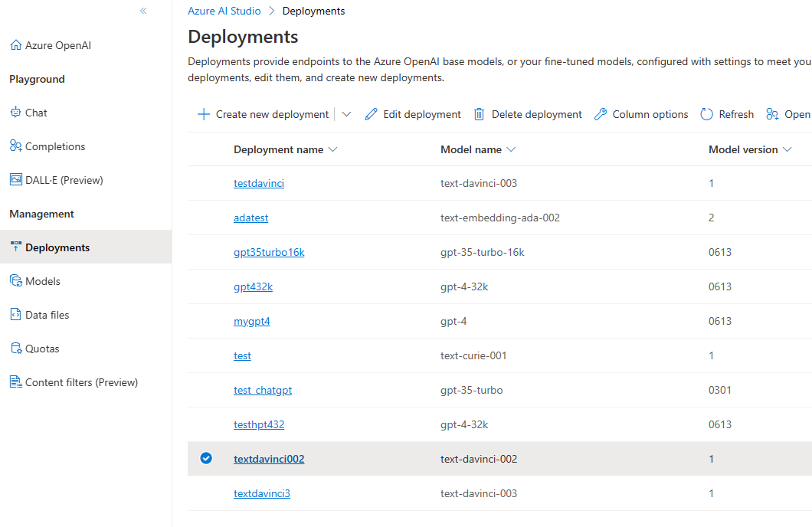This screenshot has width=812, height=527.
Task: Open textdavinci3 deployment link
Action: pyautogui.click(x=261, y=493)
